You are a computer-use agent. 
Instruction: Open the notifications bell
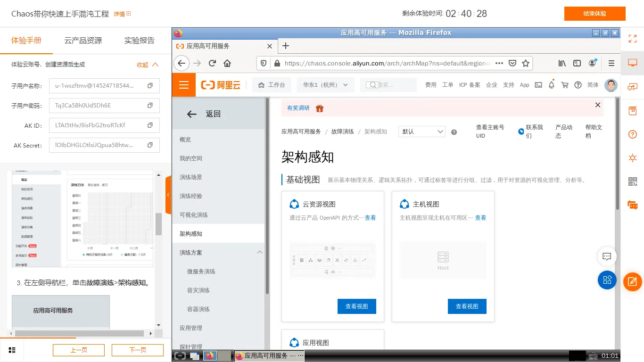551,85
